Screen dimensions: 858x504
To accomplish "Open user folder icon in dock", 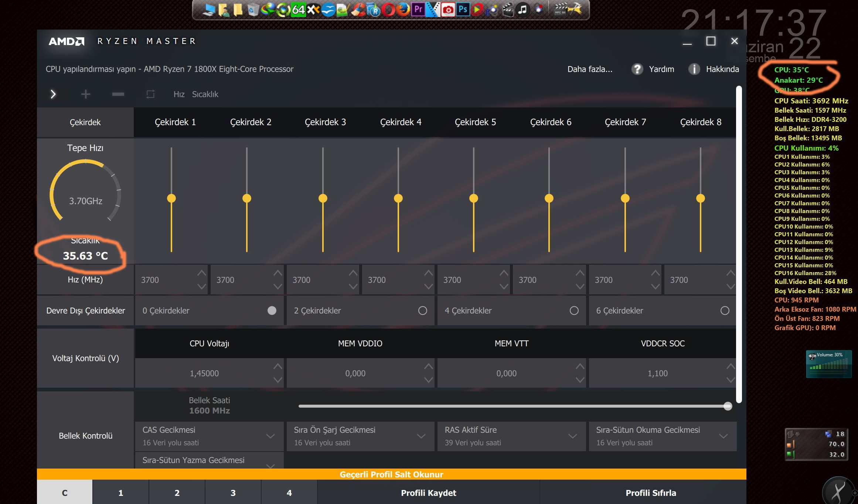I will 224,10.
